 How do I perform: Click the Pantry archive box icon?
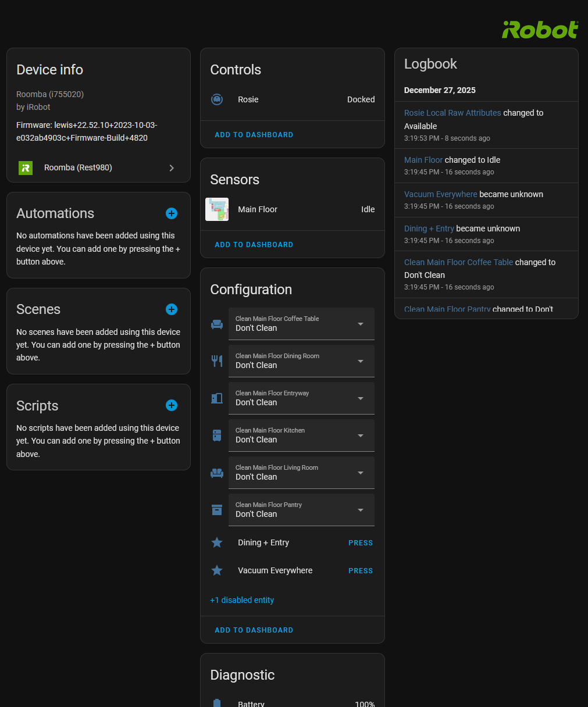(x=217, y=510)
